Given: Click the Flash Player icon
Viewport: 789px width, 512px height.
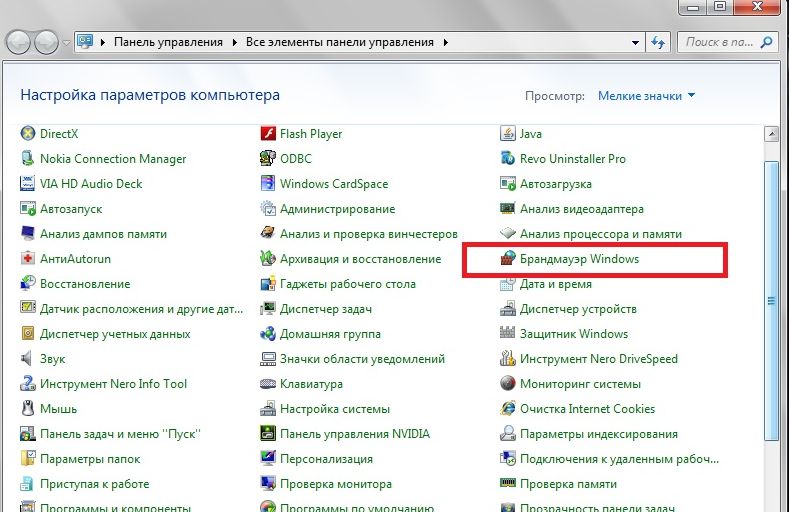Looking at the screenshot, I should click(268, 133).
